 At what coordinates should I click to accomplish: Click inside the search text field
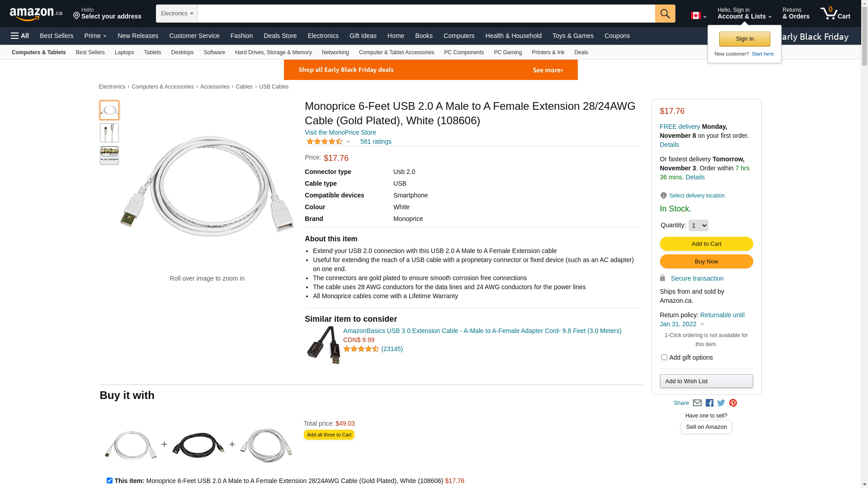coord(426,14)
